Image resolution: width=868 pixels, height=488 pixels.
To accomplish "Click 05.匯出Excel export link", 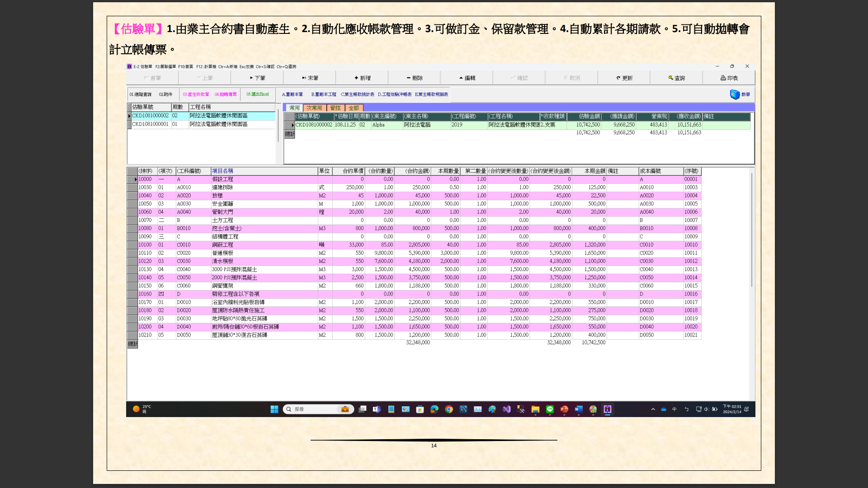I will coord(258,94).
